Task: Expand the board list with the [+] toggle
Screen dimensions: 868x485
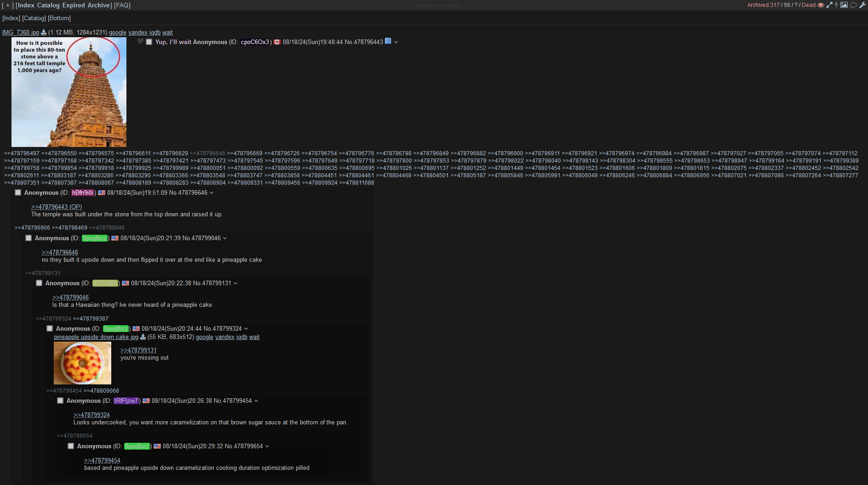Action: tap(7, 5)
